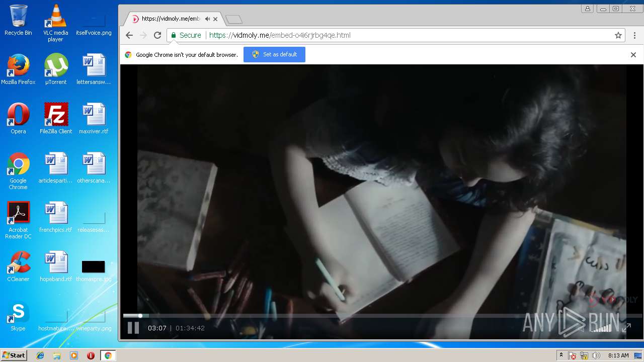The image size is (644, 362).
Task: Switch to Chrome window in taskbar
Action: pyautogui.click(x=108, y=355)
